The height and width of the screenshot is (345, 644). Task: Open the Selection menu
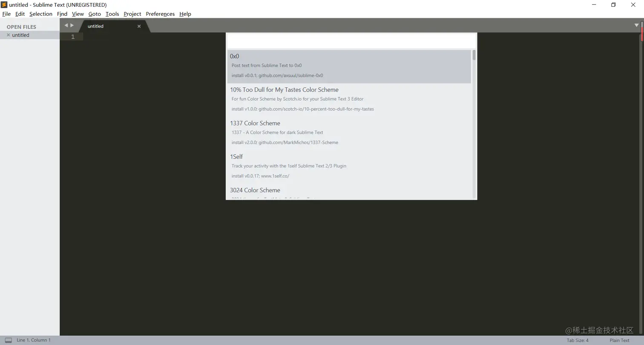click(x=41, y=14)
